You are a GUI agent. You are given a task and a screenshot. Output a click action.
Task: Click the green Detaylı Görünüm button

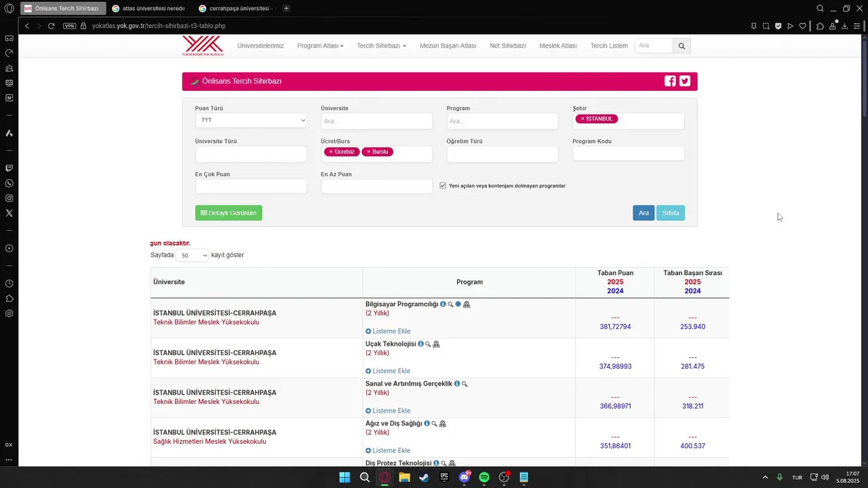pos(229,213)
